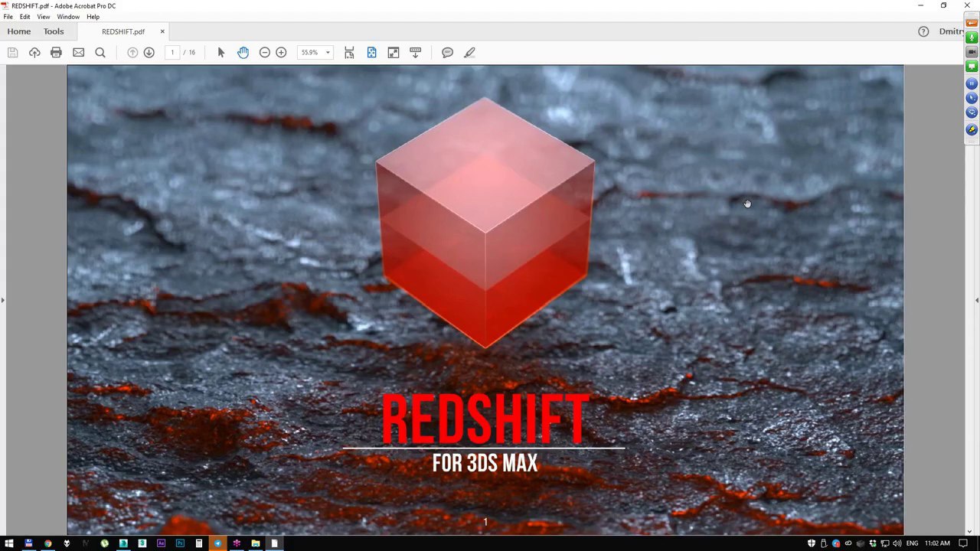Image resolution: width=980 pixels, height=551 pixels.
Task: Open the Find text magnifier tool
Action: pyautogui.click(x=100, y=52)
